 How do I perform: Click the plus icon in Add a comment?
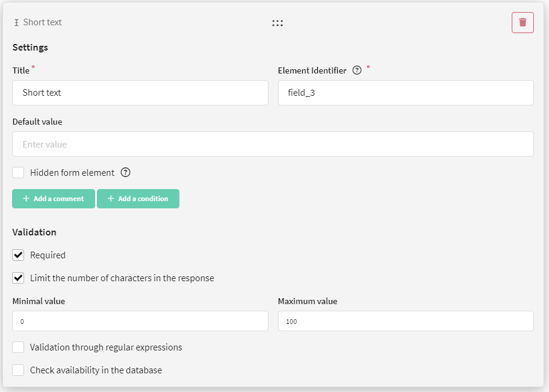(26, 199)
